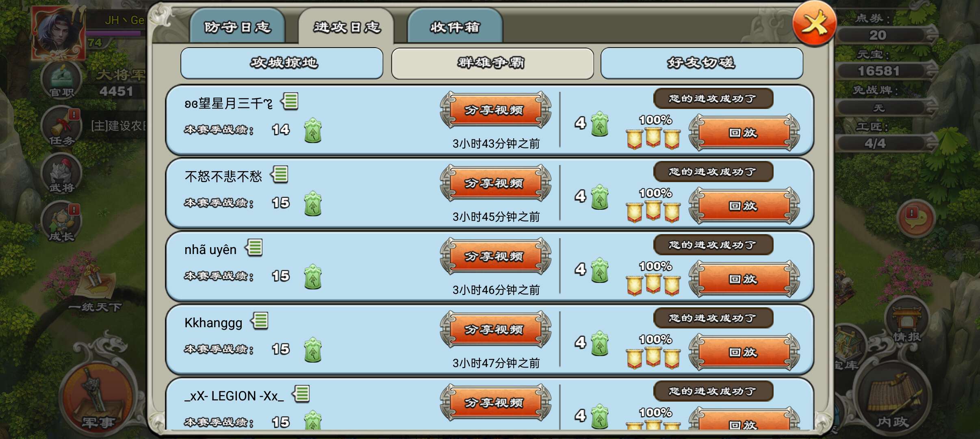The height and width of the screenshot is (439, 980).
Task: Click the list icon next to nhã uyên
Action: (x=254, y=248)
